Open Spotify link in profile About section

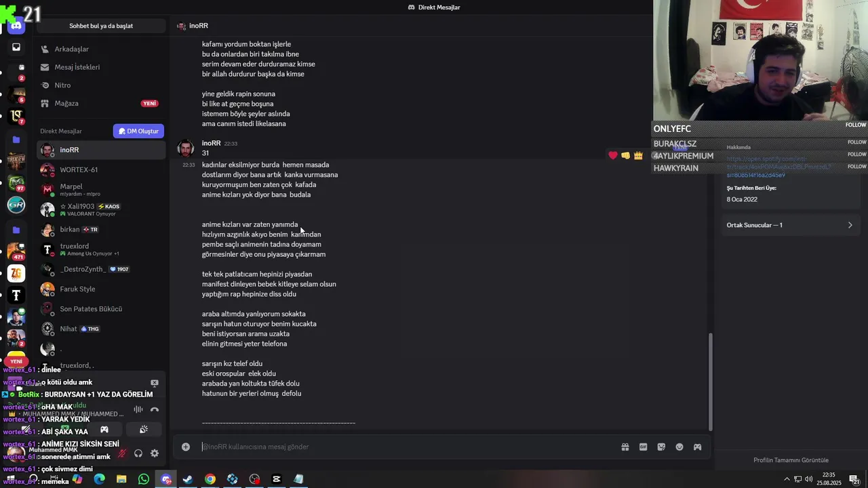pyautogui.click(x=778, y=167)
